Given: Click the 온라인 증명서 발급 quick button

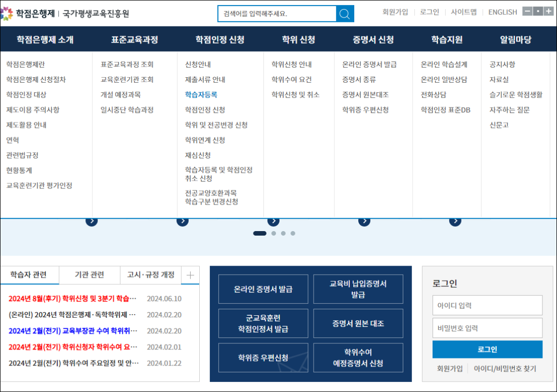Looking at the screenshot, I should click(263, 289).
